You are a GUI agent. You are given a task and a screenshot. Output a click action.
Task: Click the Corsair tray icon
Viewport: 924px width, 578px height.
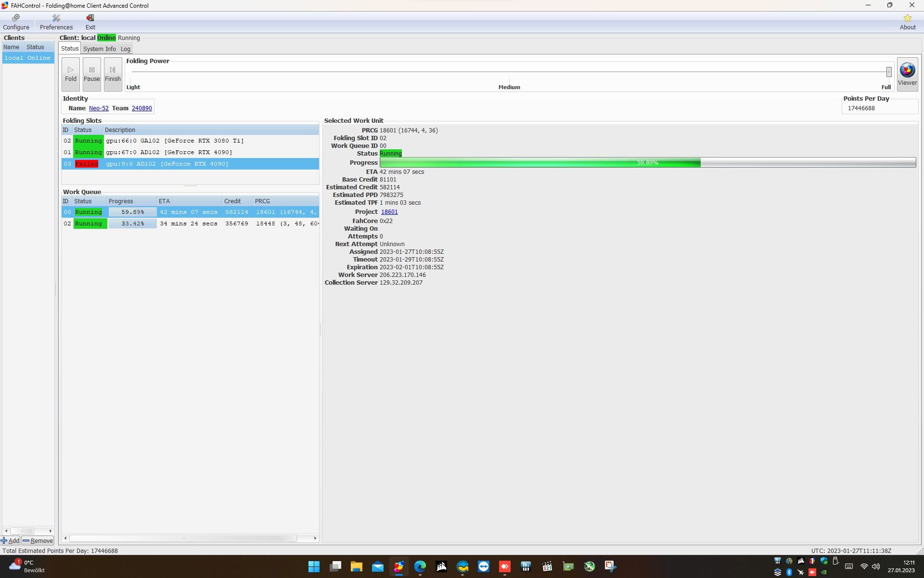pyautogui.click(x=801, y=561)
